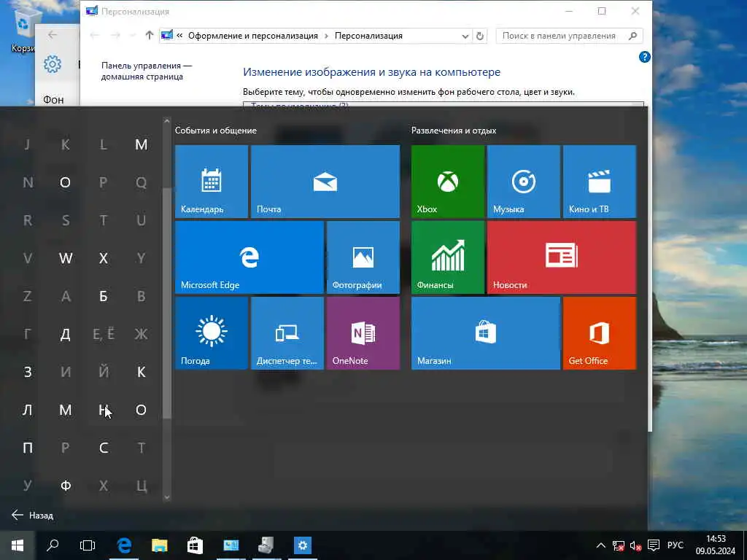Open the Фотографии tile
This screenshot has width=747, height=560.
[x=363, y=257]
